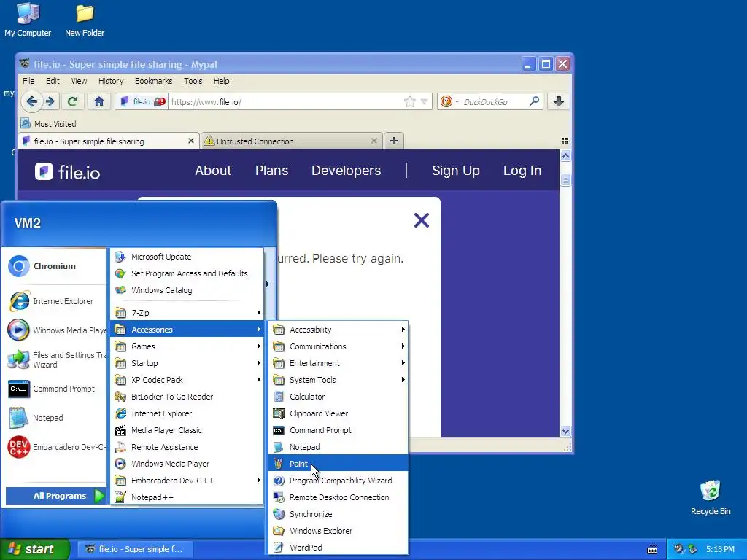Viewport: 747px width, 560px height.
Task: Expand the XP Codec Pack submenu
Action: click(187, 379)
